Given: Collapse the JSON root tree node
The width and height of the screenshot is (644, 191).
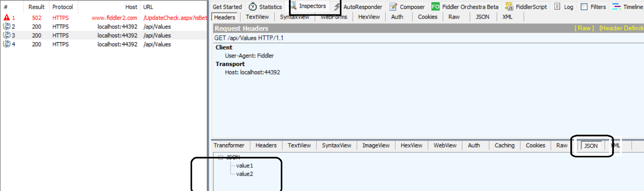Looking at the screenshot, I should (x=221, y=157).
